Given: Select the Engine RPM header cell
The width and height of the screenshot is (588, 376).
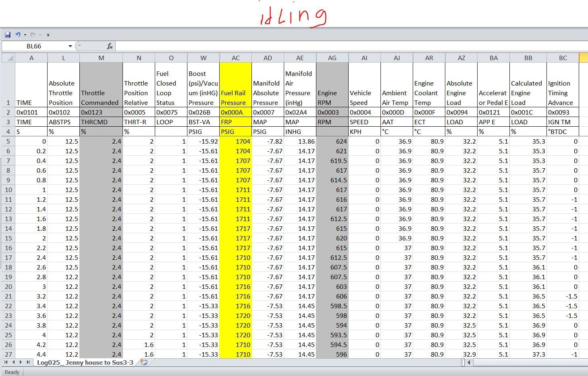Looking at the screenshot, I should click(x=332, y=98).
